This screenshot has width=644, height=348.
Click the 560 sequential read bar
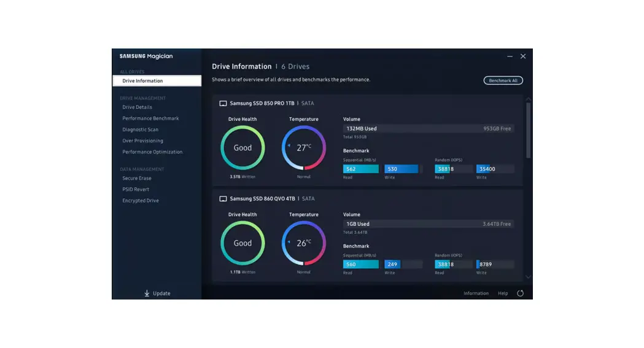(x=361, y=264)
